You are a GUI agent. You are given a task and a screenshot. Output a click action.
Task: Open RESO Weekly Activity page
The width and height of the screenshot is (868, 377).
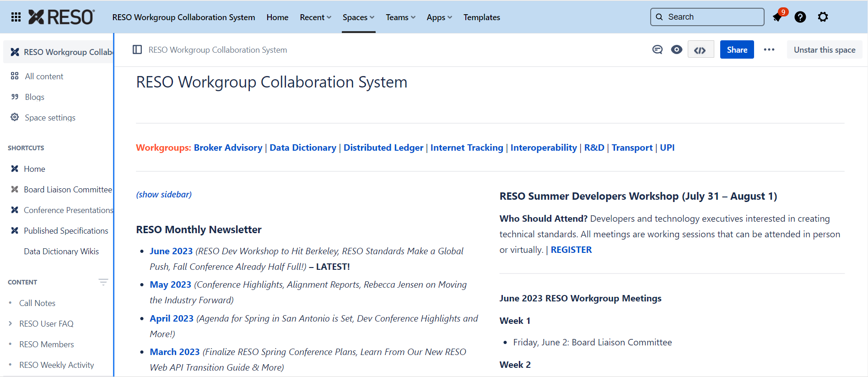pos(56,365)
